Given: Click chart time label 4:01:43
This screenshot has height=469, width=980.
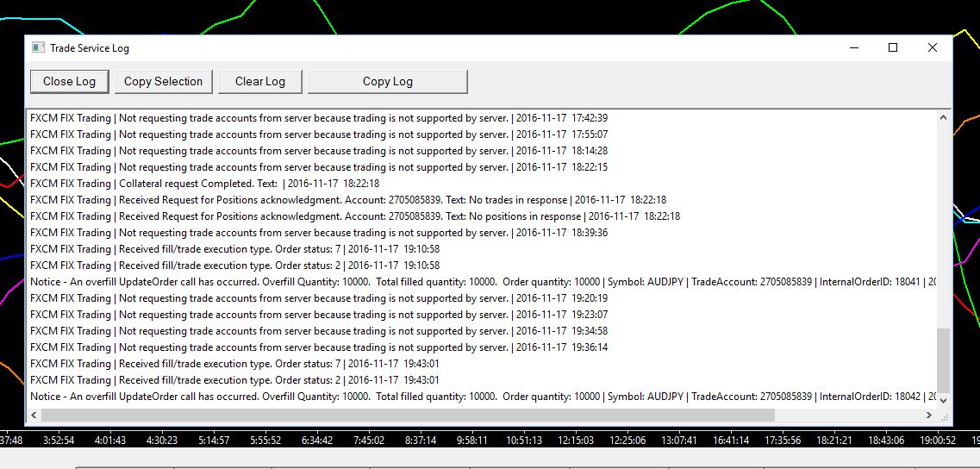Looking at the screenshot, I should click(110, 441).
